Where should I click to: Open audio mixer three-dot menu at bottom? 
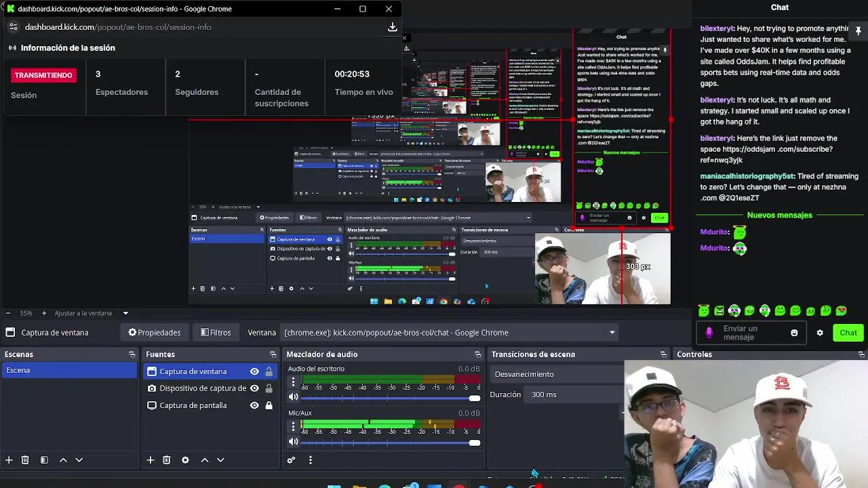pos(311,460)
